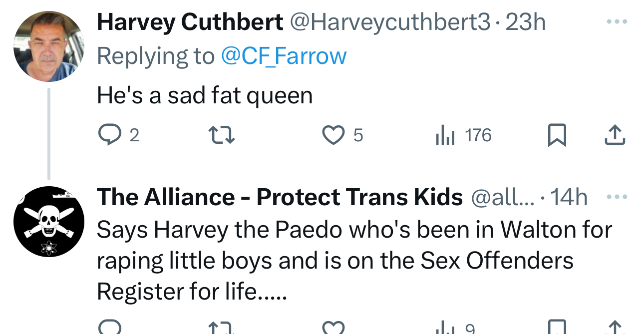
Task: Open the @CF_Farrow profile link
Action: click(x=284, y=55)
